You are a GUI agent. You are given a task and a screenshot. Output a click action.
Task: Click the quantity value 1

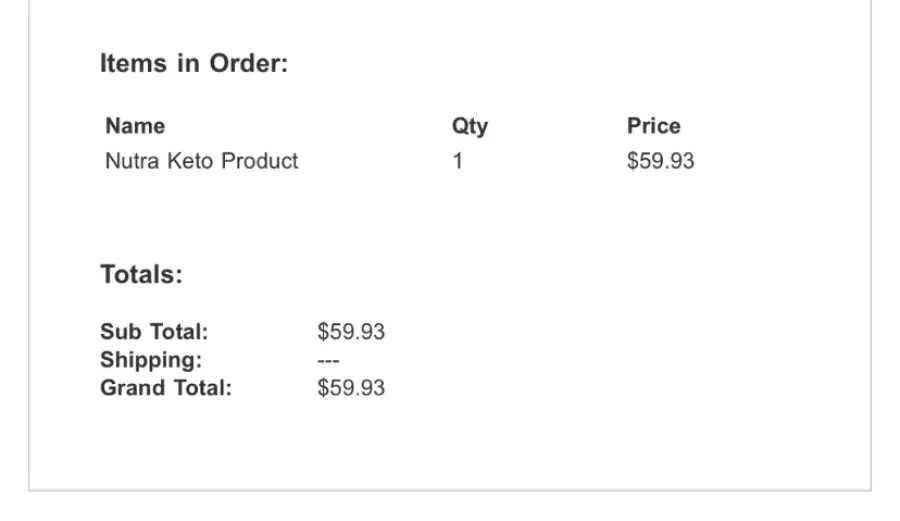(x=457, y=161)
